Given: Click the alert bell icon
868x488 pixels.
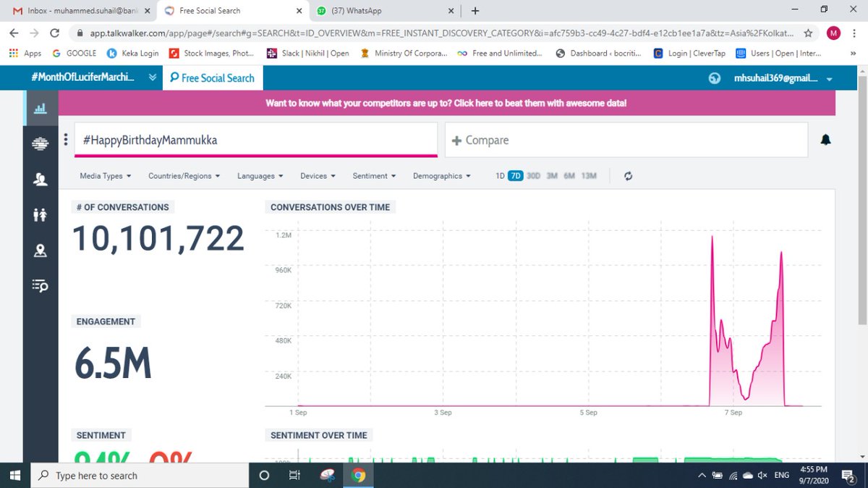Looking at the screenshot, I should click(825, 140).
